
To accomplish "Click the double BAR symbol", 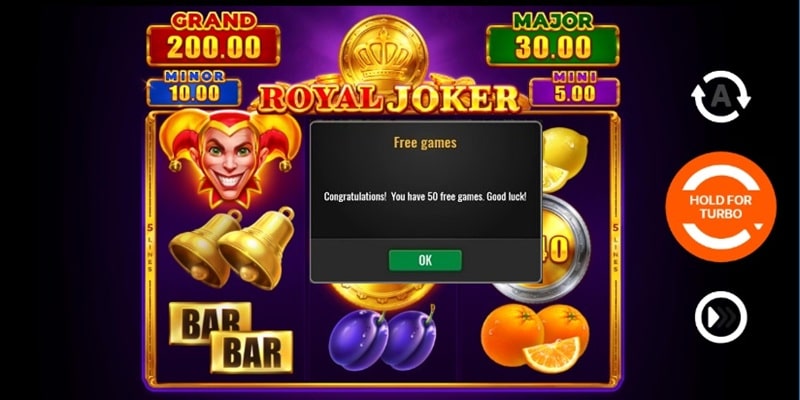I will (x=231, y=337).
